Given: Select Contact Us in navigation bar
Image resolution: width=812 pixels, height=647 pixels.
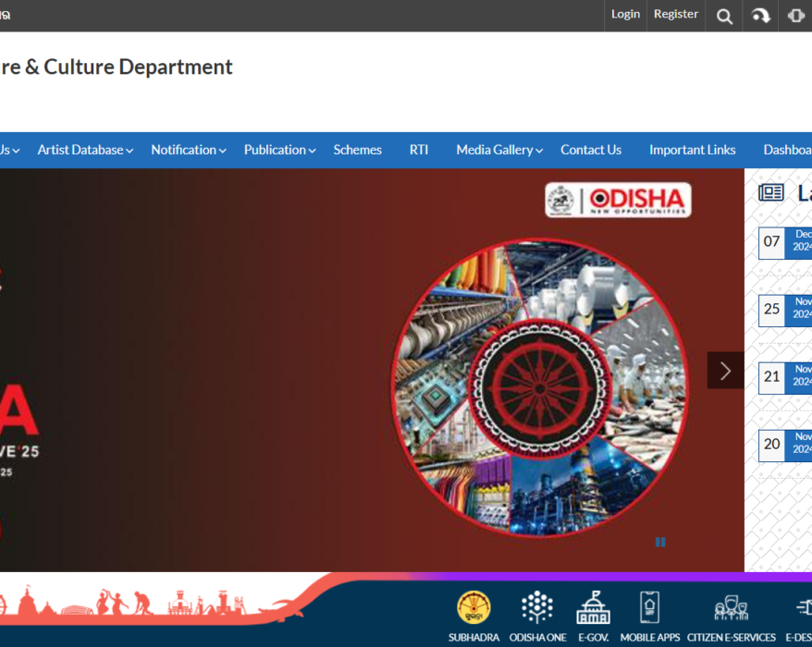Looking at the screenshot, I should coord(591,150).
